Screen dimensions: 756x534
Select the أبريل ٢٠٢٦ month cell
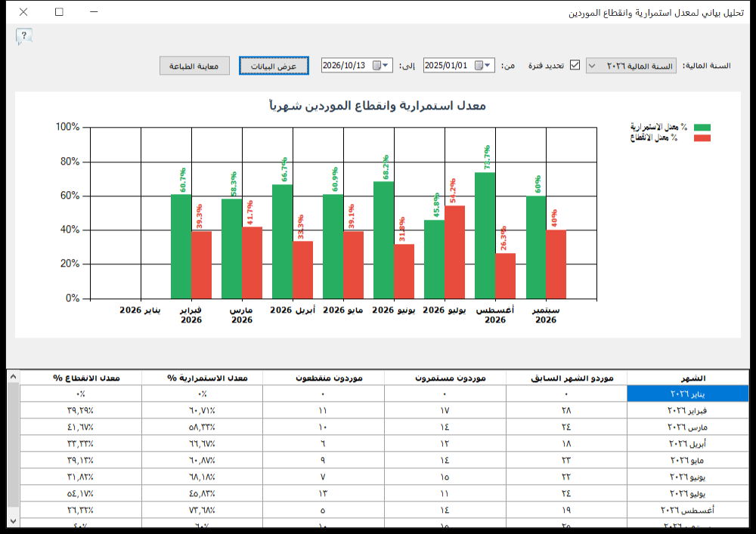tap(687, 443)
